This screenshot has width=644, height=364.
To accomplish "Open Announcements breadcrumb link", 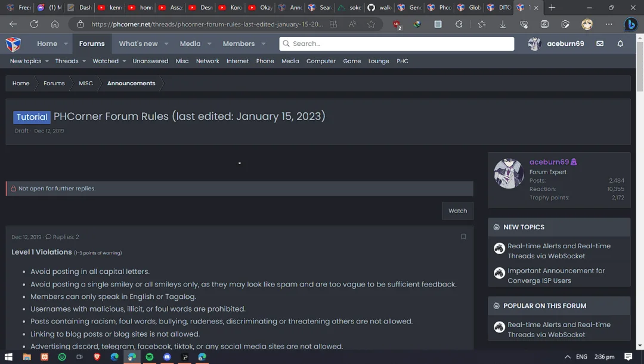I will tap(131, 84).
